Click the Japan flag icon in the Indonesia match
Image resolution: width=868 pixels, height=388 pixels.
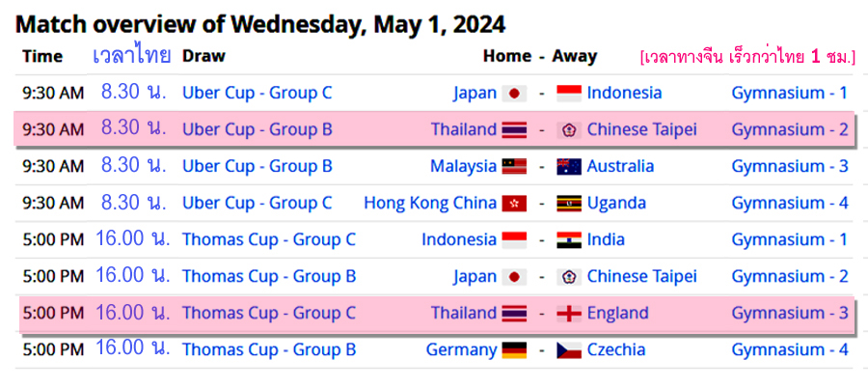click(514, 93)
